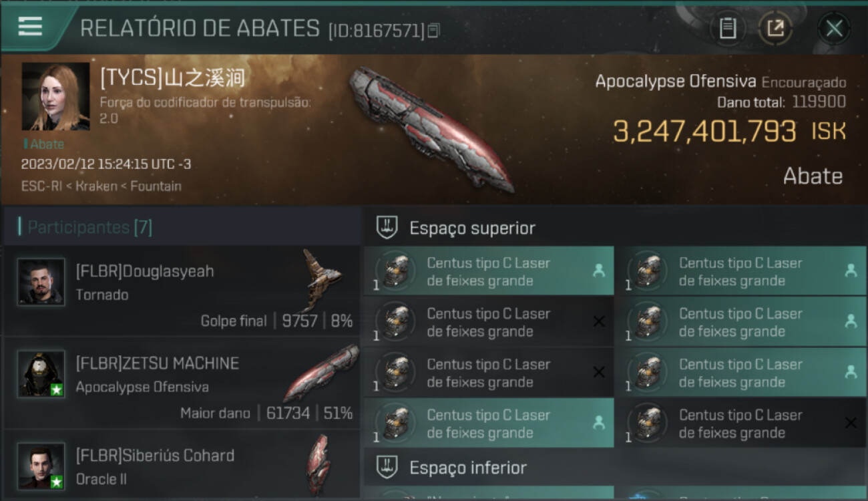868x501 pixels.
Task: Share the kill report externally
Action: click(775, 29)
